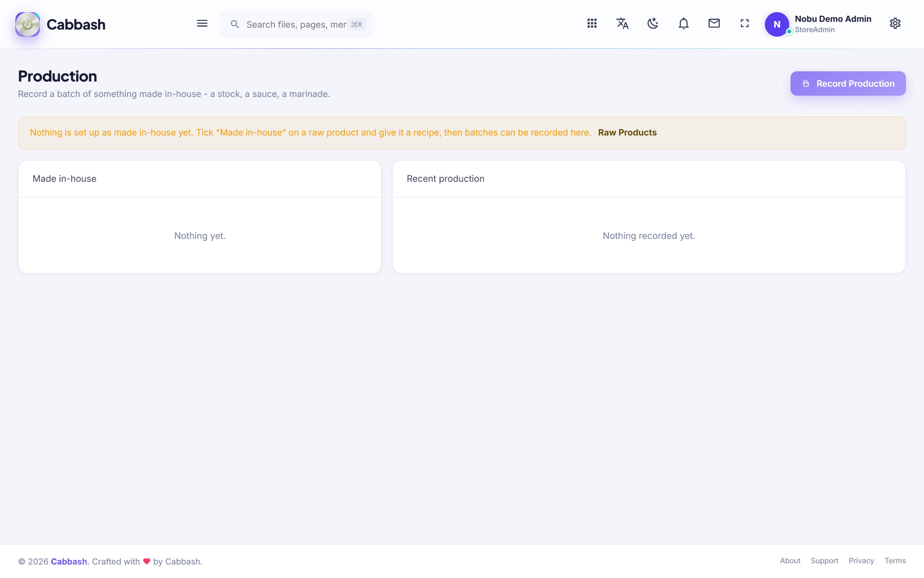Switch to dark mode with moon icon
The height and width of the screenshot is (578, 924).
point(653,24)
